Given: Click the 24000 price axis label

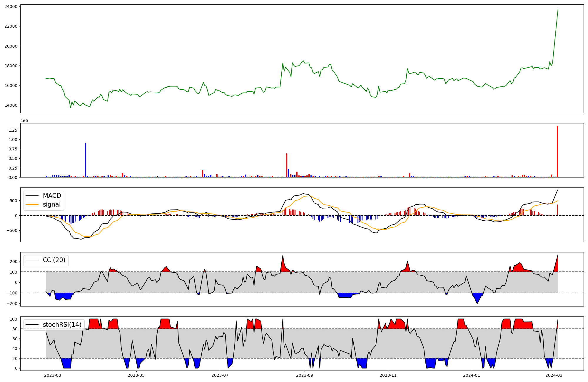Looking at the screenshot, I should 11,6.
